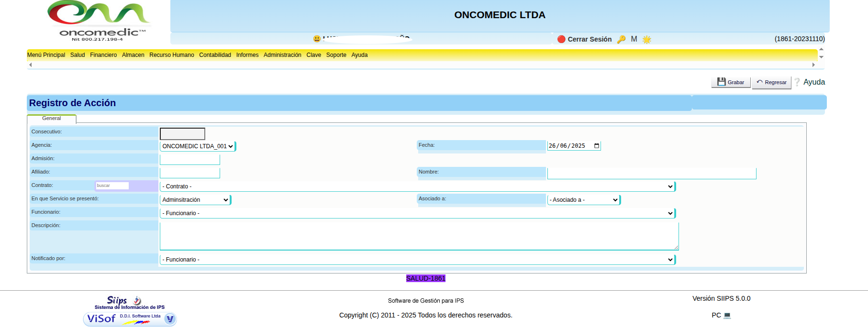Click the smiley face user icon

tap(317, 39)
